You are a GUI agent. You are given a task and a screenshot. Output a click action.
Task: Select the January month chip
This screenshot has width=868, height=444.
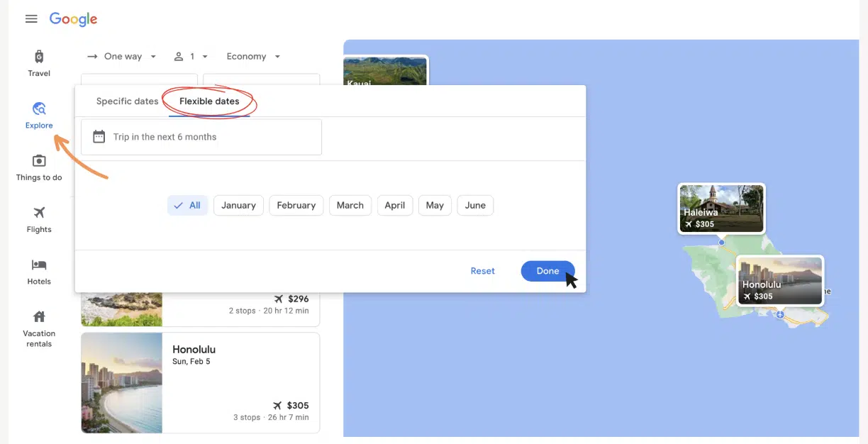238,206
